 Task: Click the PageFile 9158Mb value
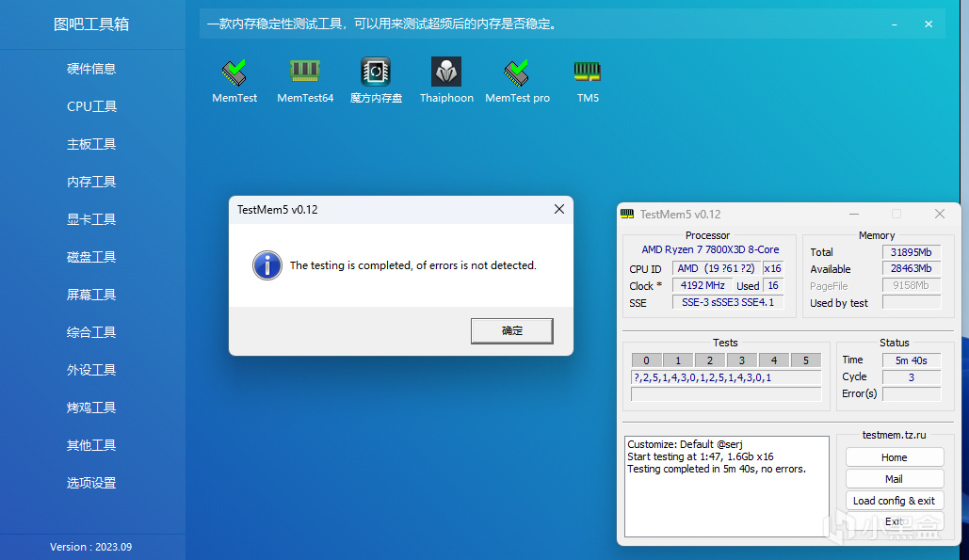pos(912,285)
